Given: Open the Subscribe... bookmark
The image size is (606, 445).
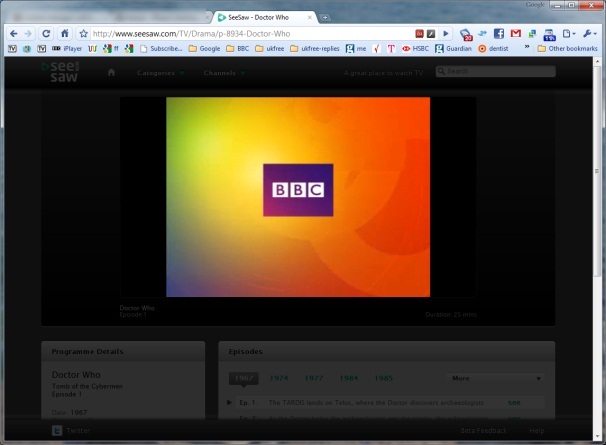Looking at the screenshot, I should coord(161,49).
